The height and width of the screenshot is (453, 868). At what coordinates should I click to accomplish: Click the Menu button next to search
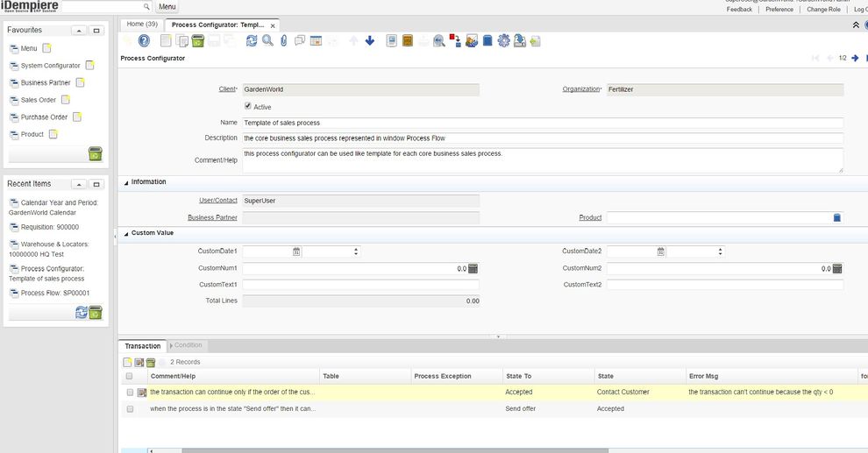[x=167, y=7]
